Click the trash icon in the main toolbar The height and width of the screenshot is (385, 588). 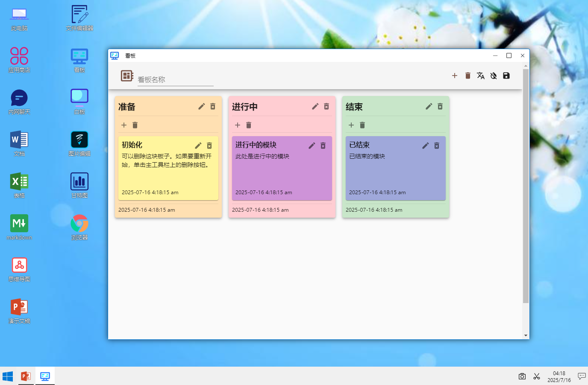click(468, 76)
